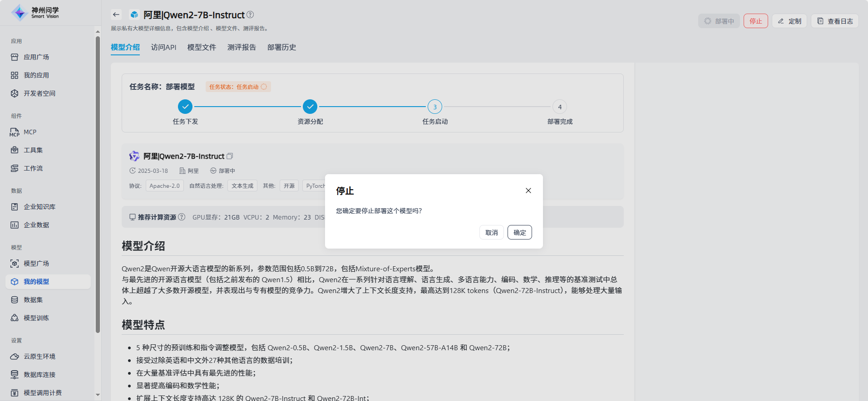Click 取消 to cancel stopping
This screenshot has width=868, height=401.
point(491,232)
